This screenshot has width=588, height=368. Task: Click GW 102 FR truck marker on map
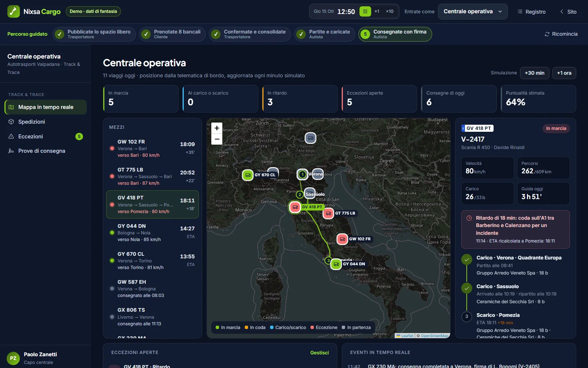[342, 239]
